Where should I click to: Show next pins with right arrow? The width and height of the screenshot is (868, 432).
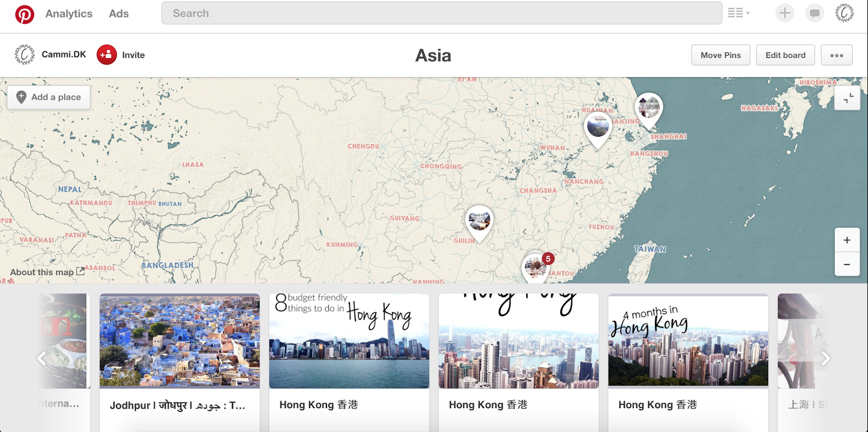pyautogui.click(x=825, y=358)
